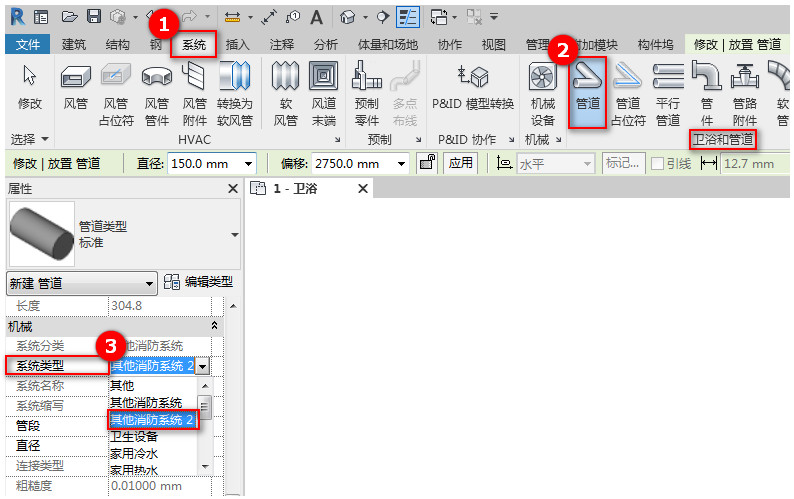Image resolution: width=794 pixels, height=499 pixels.
Task: Choose '其他消防系统' in system type list
Action: [154, 403]
